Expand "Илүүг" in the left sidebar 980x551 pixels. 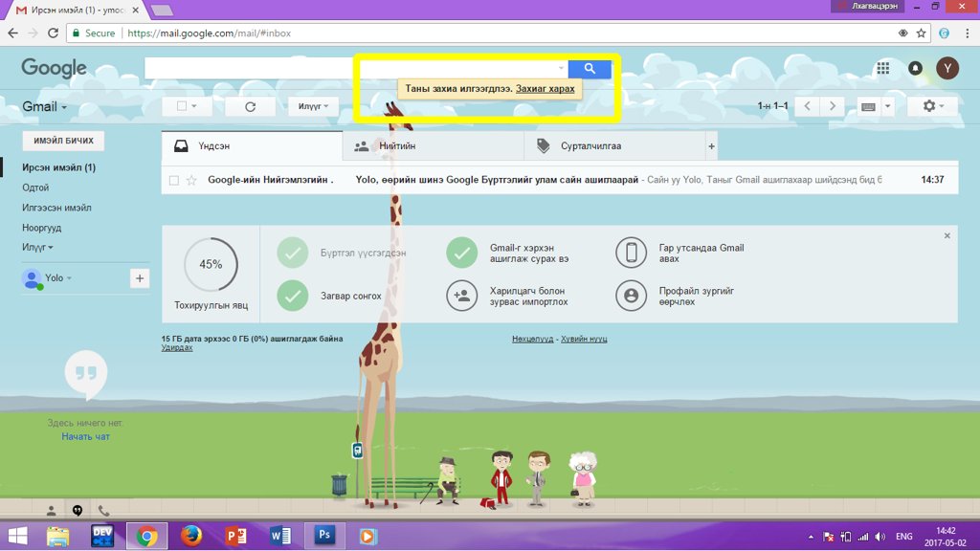pos(37,247)
